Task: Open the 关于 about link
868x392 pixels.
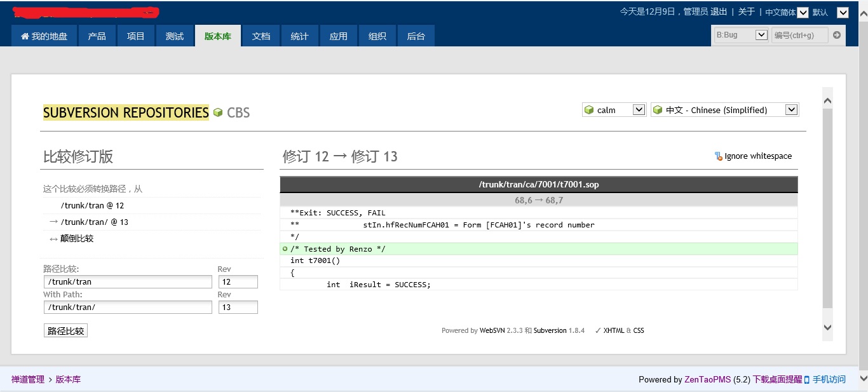Action: (x=747, y=11)
